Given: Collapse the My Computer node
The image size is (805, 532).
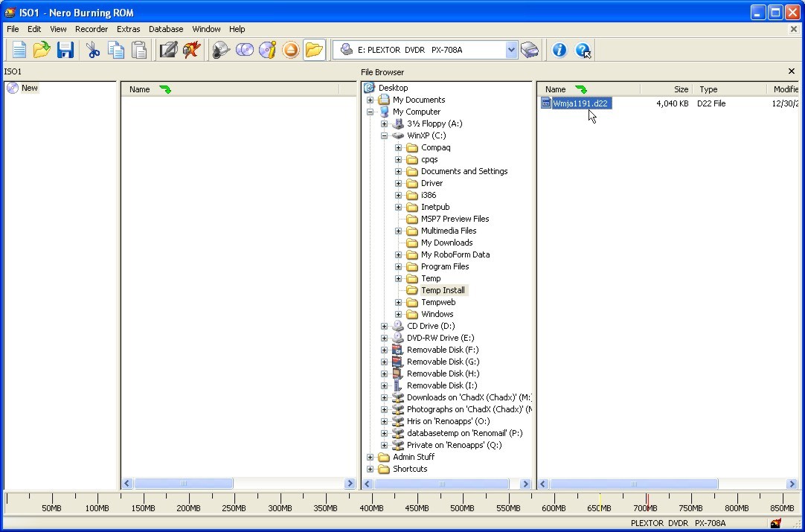Looking at the screenshot, I should tap(370, 112).
